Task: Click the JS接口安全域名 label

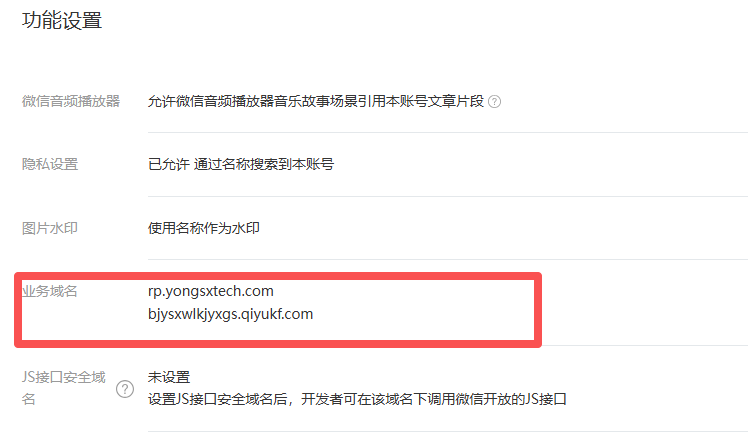Action: [63, 388]
